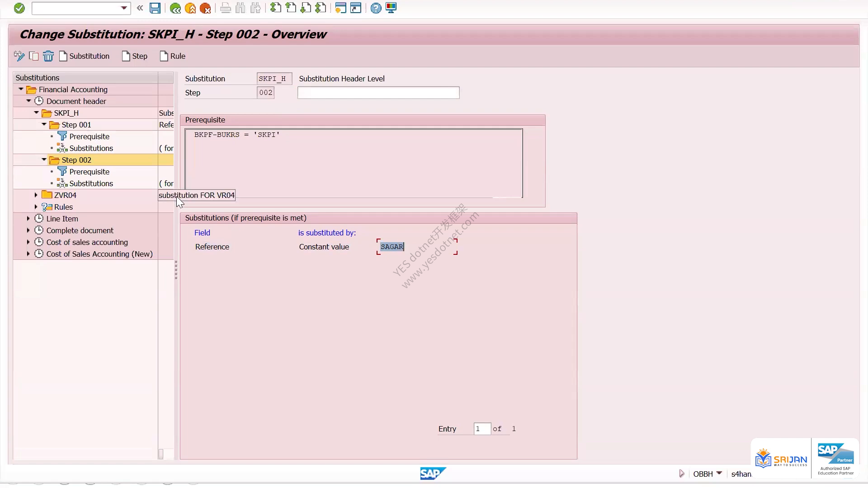
Task: Click the Rule toolbar button
Action: pos(173,56)
